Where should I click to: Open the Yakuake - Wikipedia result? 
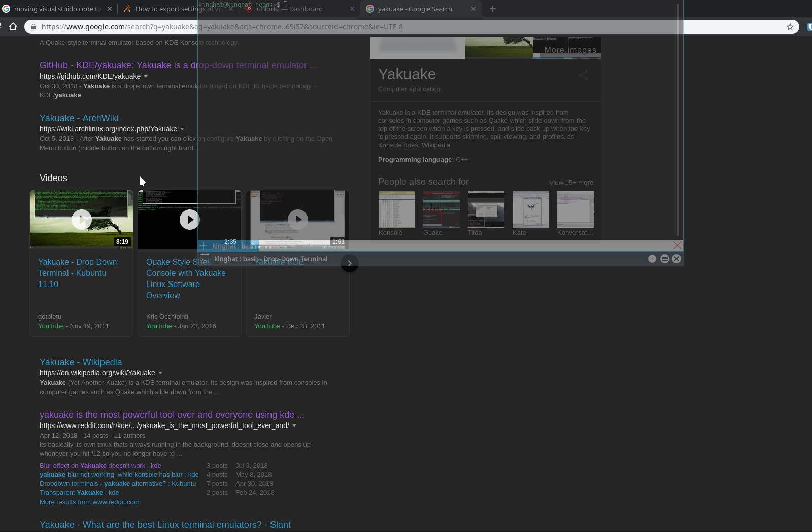click(x=81, y=362)
